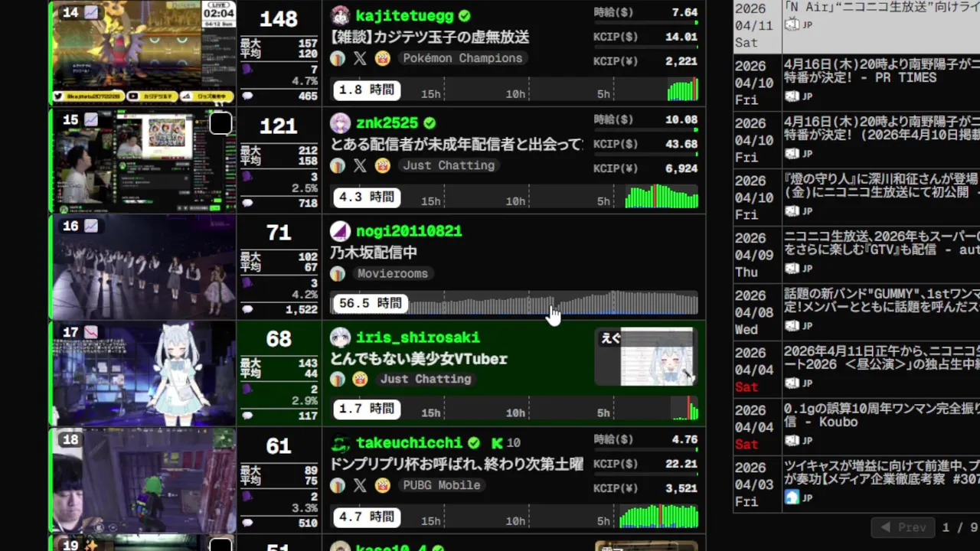Click stream title とんでもない美少女VTuber

coord(419,358)
